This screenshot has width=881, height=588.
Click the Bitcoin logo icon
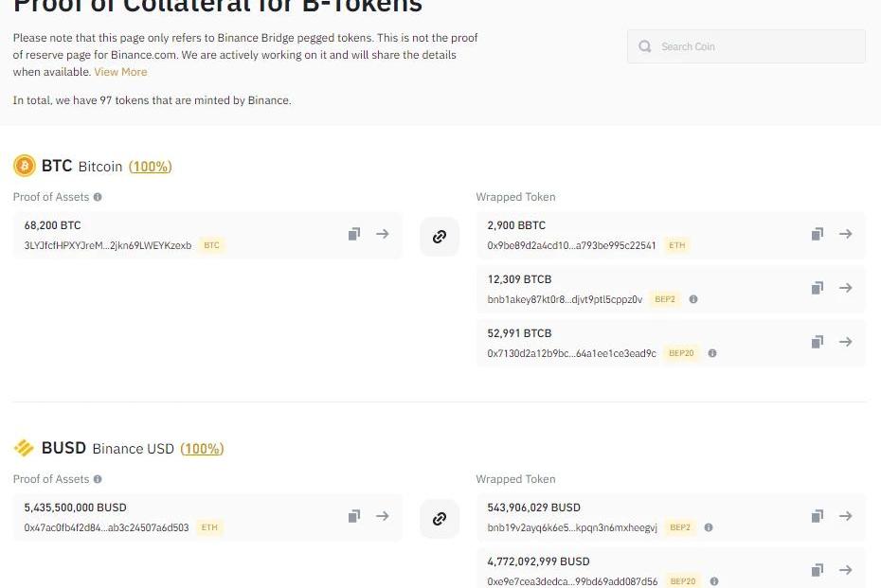click(x=24, y=167)
